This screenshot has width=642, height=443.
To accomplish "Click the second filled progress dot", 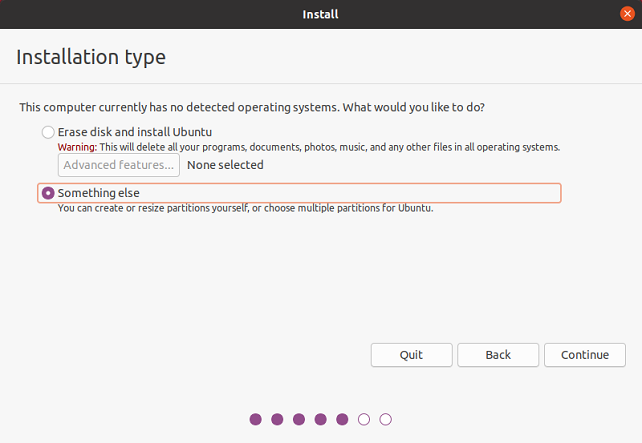I will [277, 419].
